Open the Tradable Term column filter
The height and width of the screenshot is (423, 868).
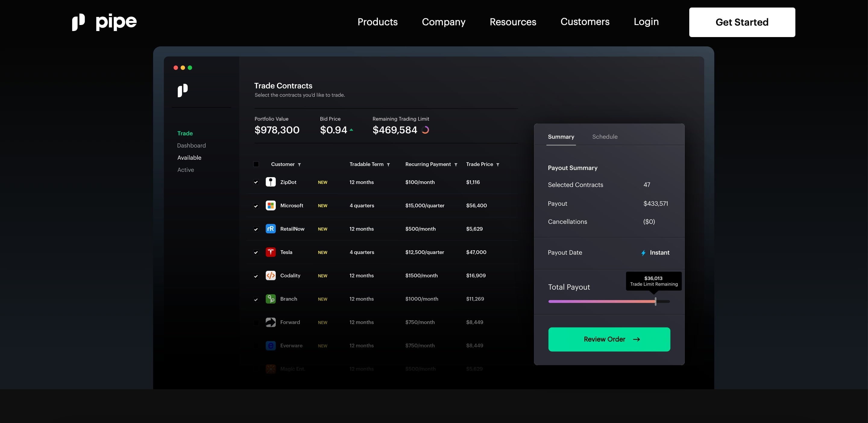[x=388, y=165]
